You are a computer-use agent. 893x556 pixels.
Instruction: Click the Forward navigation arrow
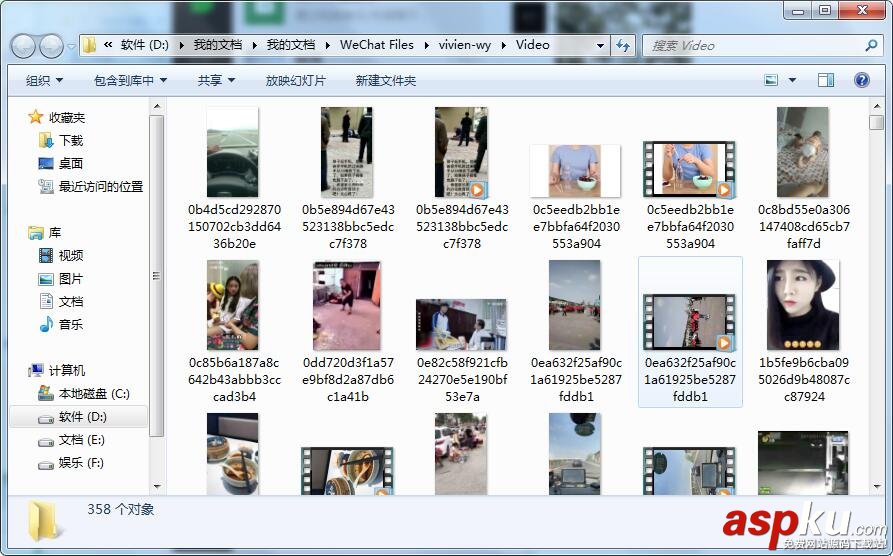(x=51, y=46)
